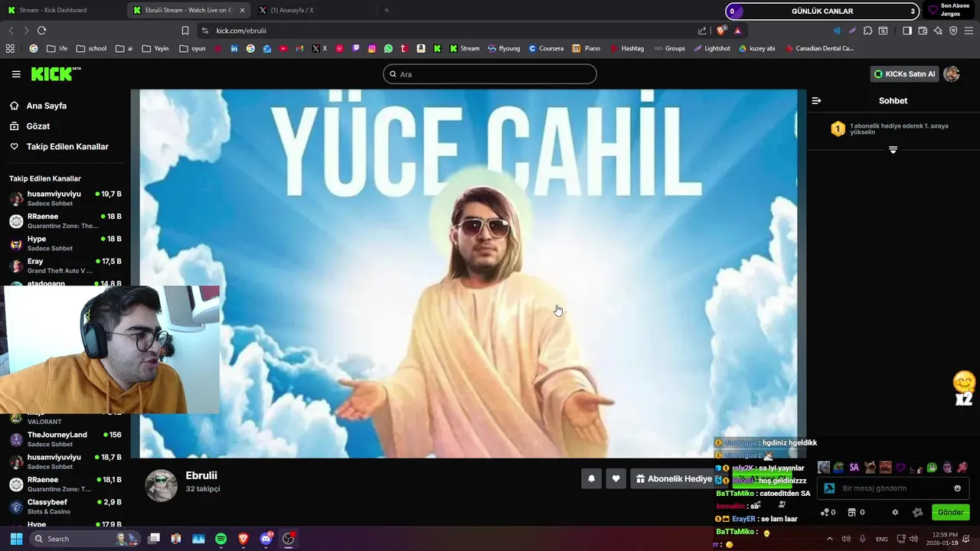The width and height of the screenshot is (980, 551).
Task: Open the Canadian Dental bookmark
Action: pyautogui.click(x=819, y=48)
